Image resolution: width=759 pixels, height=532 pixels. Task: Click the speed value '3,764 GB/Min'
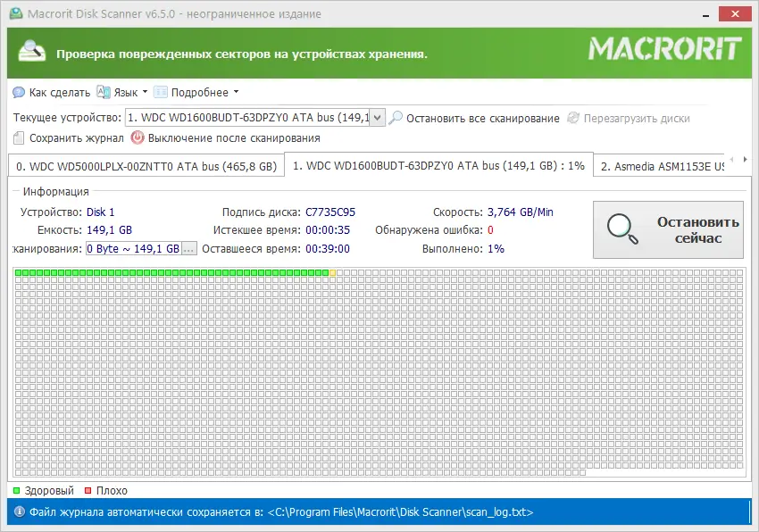(521, 212)
